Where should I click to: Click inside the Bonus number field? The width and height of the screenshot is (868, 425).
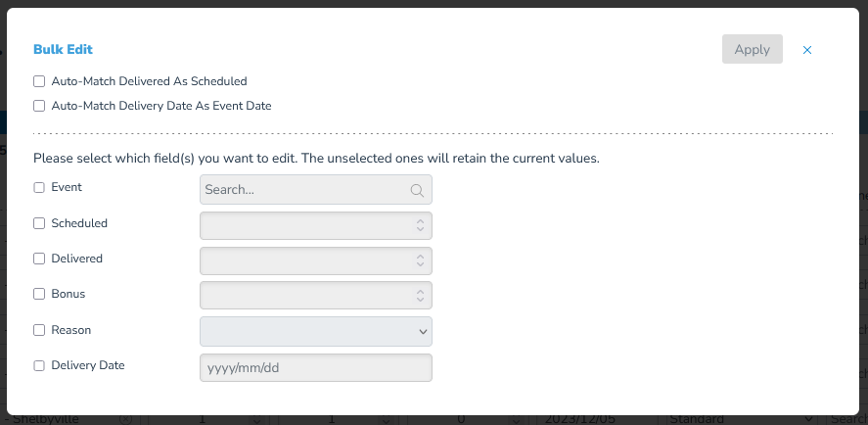coord(315,296)
